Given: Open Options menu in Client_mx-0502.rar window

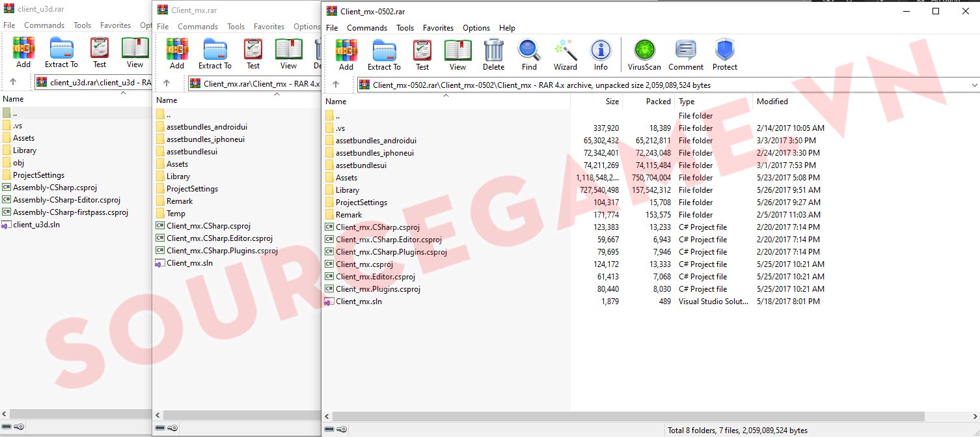Looking at the screenshot, I should [x=476, y=28].
